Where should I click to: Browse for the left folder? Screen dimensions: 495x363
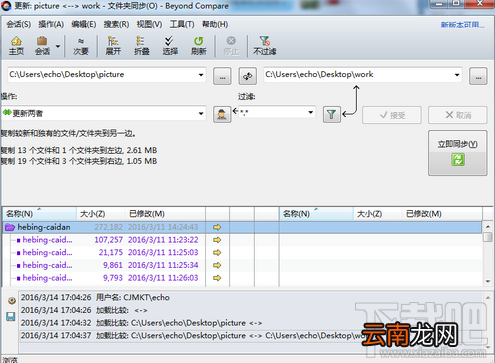pos(222,76)
